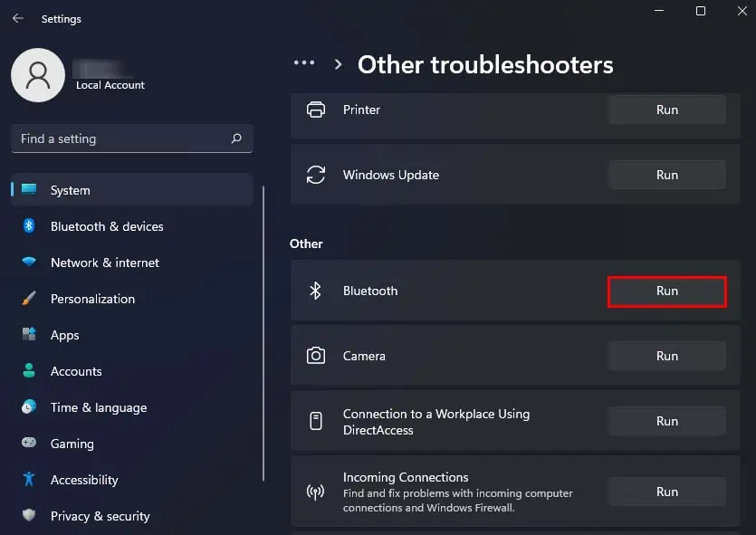Click the Find a setting input field
Image resolution: width=756 pixels, height=535 pixels.
pyautogui.click(x=118, y=139)
